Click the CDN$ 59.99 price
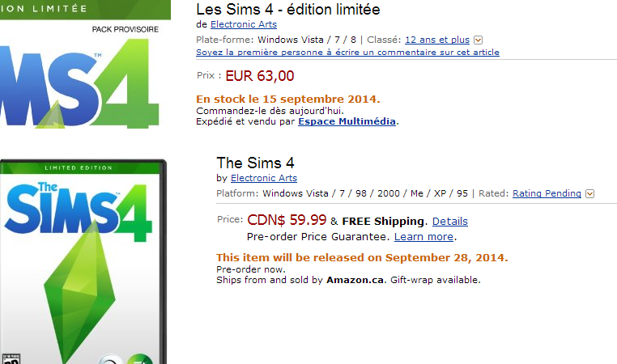Screen dimensions: 617x364 pos(287,220)
